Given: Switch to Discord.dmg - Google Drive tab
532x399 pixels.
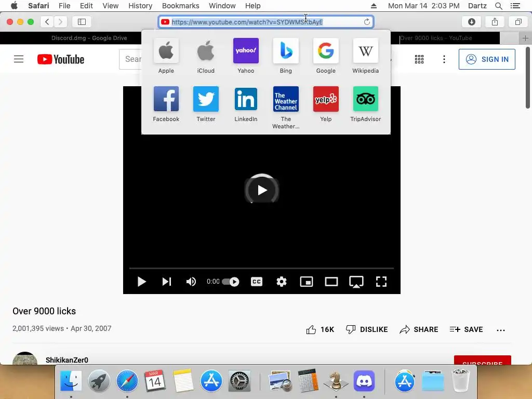Looking at the screenshot, I should coord(89,38).
